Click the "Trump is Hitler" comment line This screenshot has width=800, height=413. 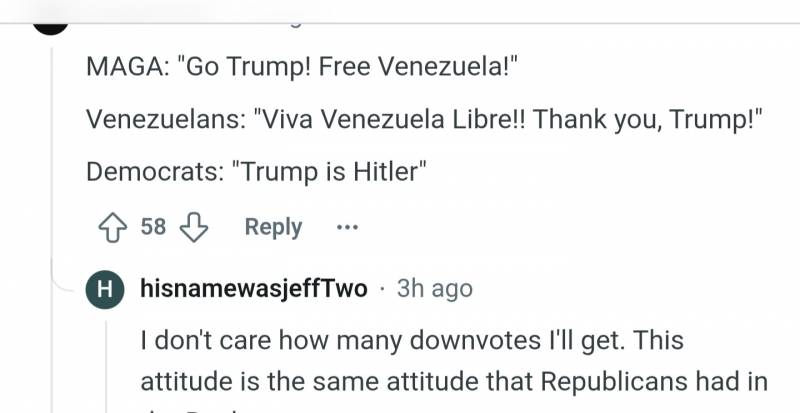[257, 170]
